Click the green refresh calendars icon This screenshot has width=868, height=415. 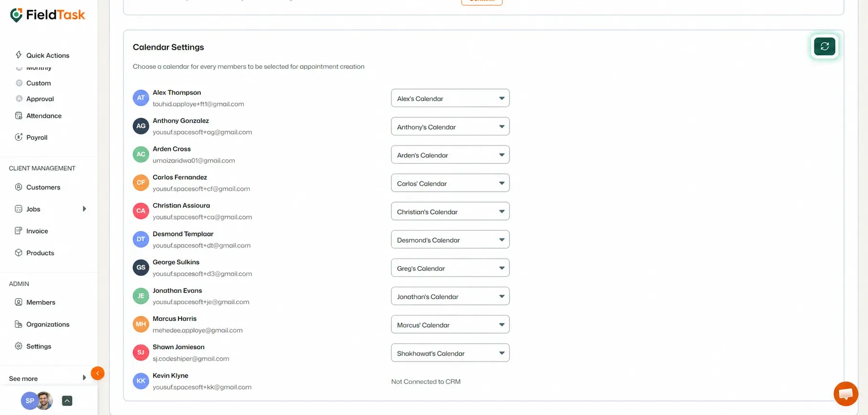(824, 46)
